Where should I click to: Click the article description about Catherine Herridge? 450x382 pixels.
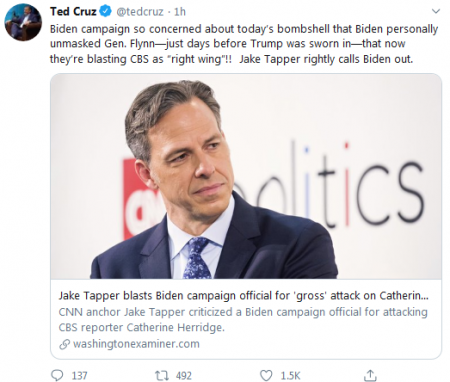243,320
